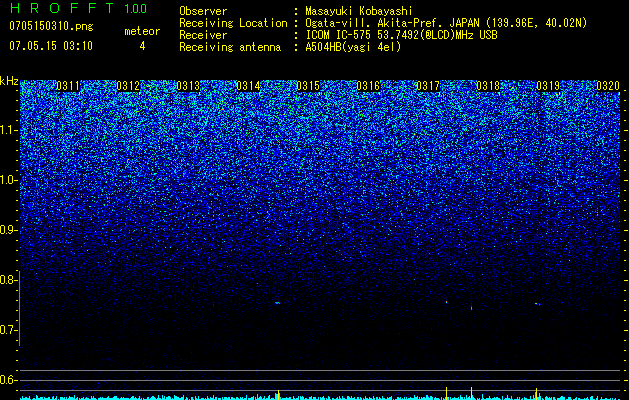Click the meteor echo at 0319

[537, 304]
